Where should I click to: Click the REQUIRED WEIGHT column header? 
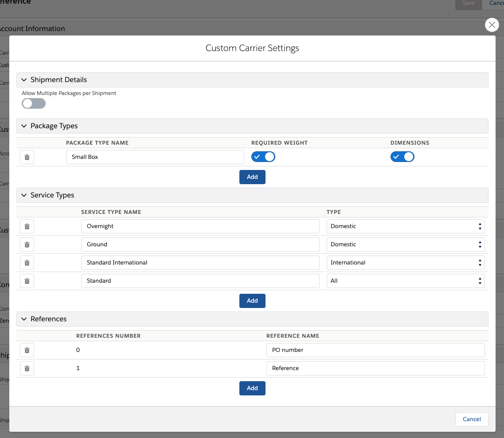pos(279,143)
